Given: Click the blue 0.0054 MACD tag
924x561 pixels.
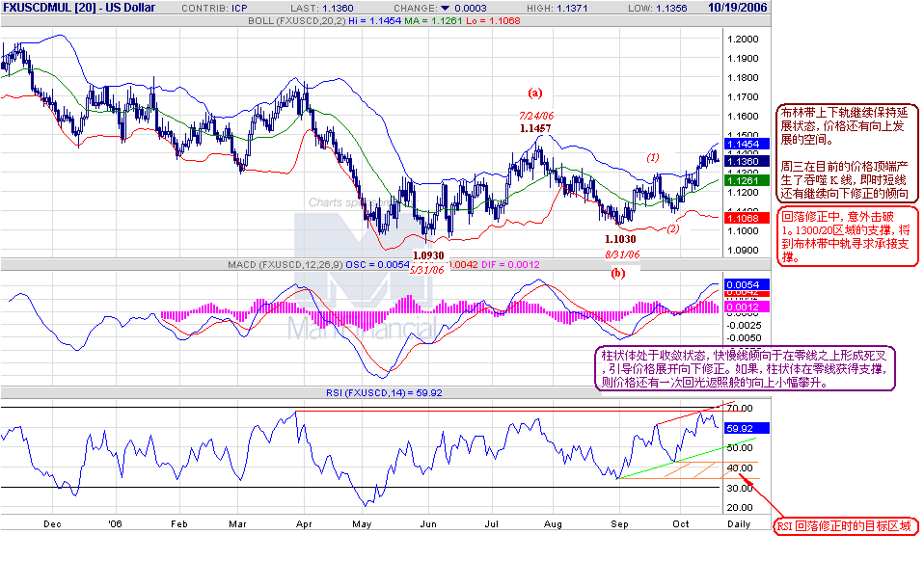Looking at the screenshot, I should tap(746, 285).
